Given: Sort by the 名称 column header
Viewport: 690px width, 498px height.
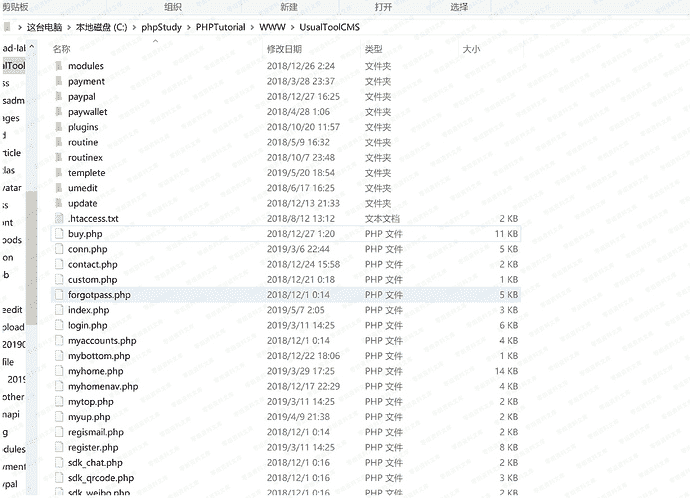Looking at the screenshot, I should [62, 48].
